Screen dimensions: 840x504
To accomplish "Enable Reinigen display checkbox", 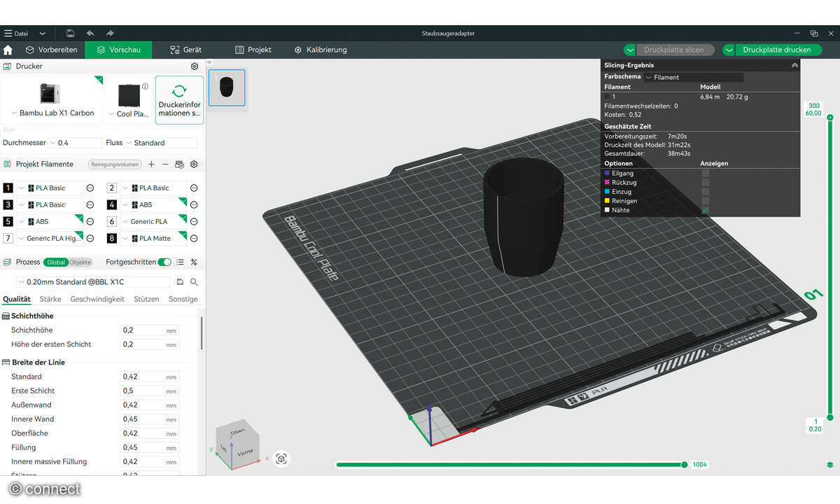I will point(706,200).
